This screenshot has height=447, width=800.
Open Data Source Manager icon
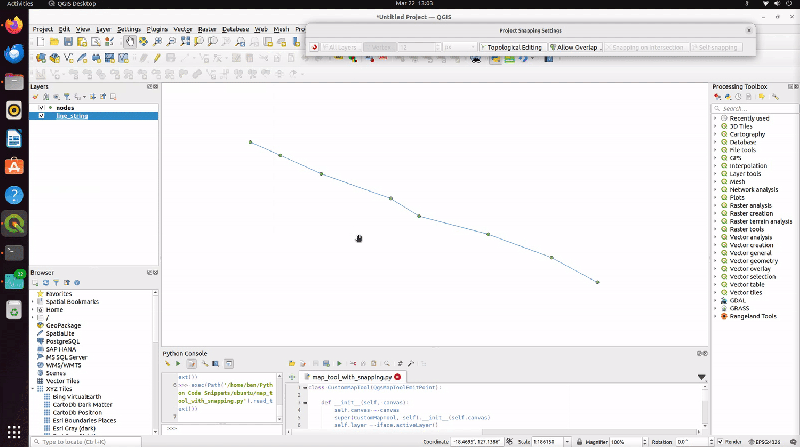[x=41, y=58]
